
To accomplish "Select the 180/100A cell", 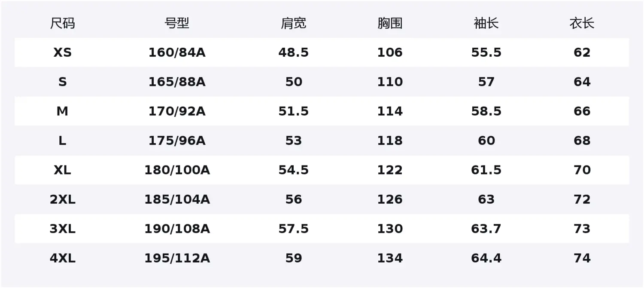I will tap(177, 170).
